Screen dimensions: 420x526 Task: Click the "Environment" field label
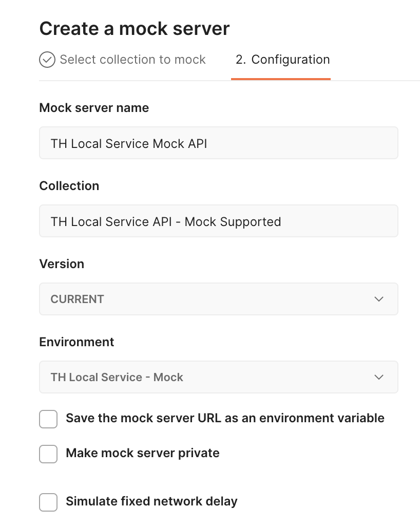tap(77, 342)
